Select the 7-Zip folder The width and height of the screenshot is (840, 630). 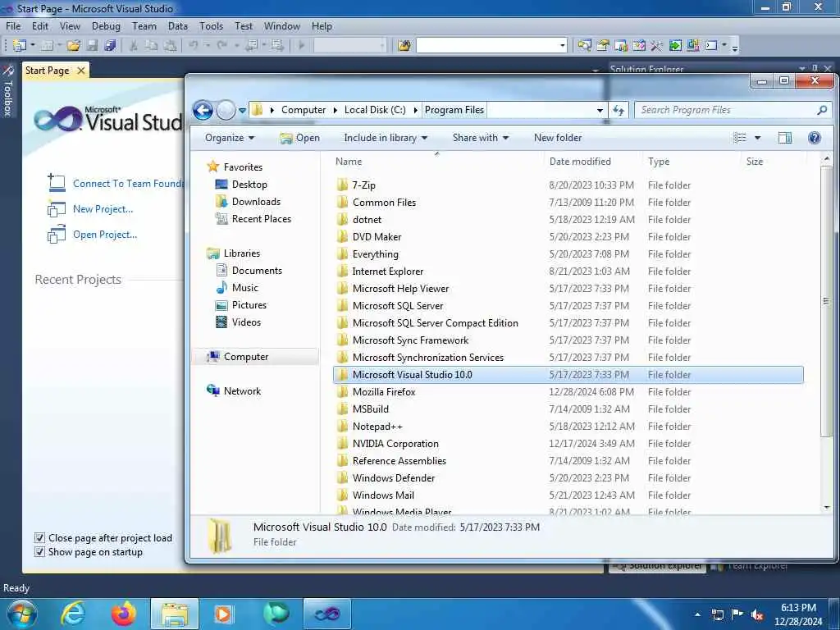pos(363,185)
